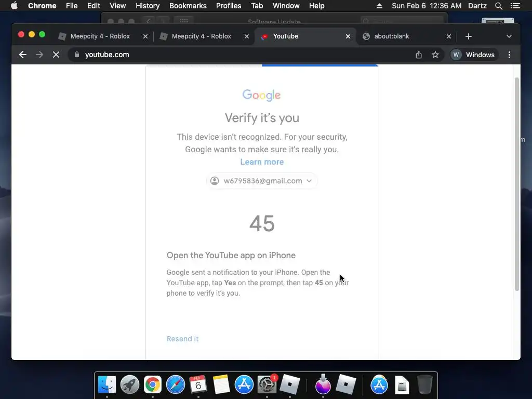This screenshot has width=532, height=399.
Task: Open the Roblox icon beside System Preferences
Action: tap(290, 384)
